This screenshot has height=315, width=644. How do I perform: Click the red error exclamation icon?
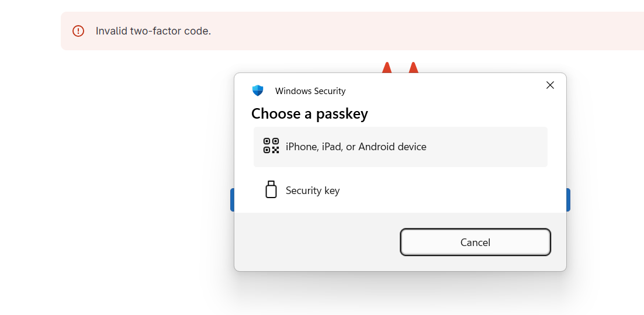click(x=78, y=31)
